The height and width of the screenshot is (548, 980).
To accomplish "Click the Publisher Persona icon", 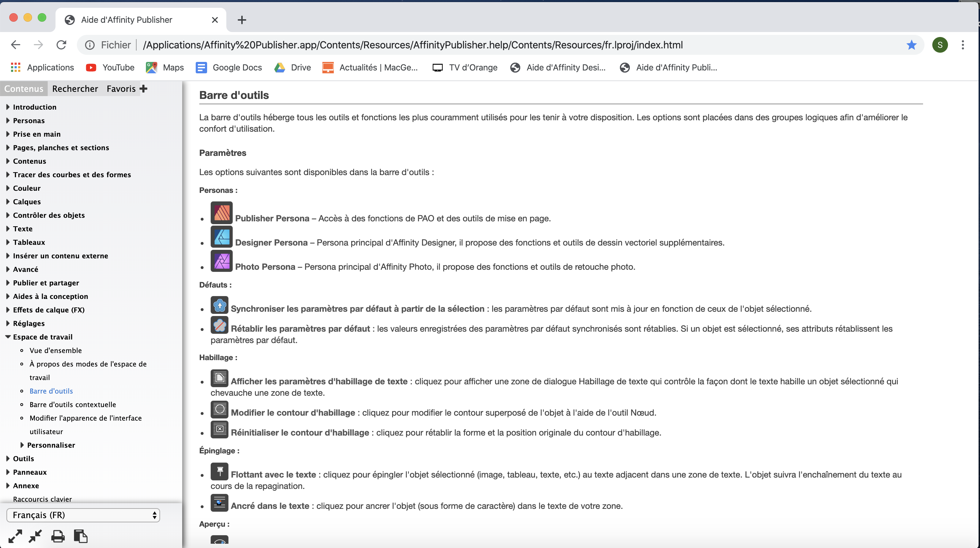I will coord(221,213).
